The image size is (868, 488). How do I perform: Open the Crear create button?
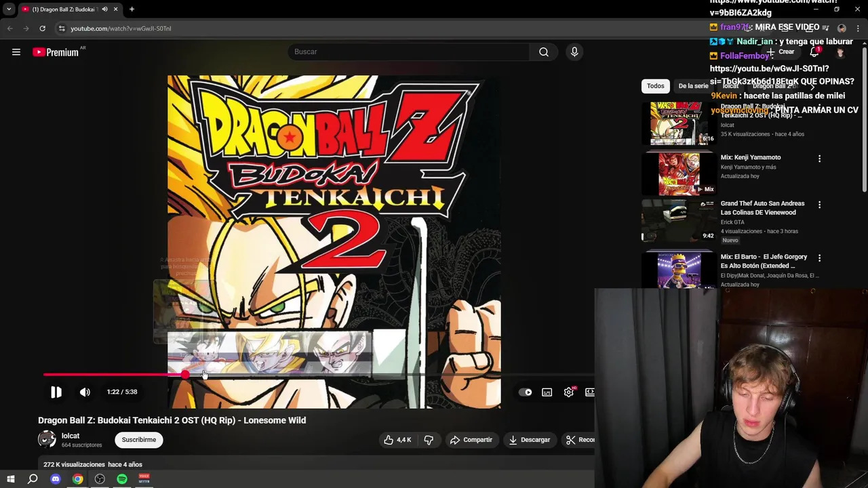pos(781,52)
